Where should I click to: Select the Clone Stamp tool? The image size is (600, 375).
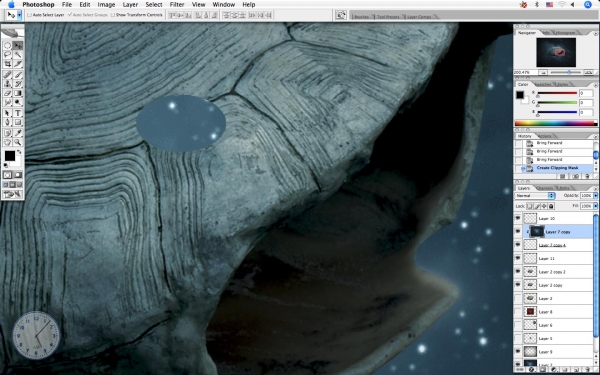click(7, 84)
